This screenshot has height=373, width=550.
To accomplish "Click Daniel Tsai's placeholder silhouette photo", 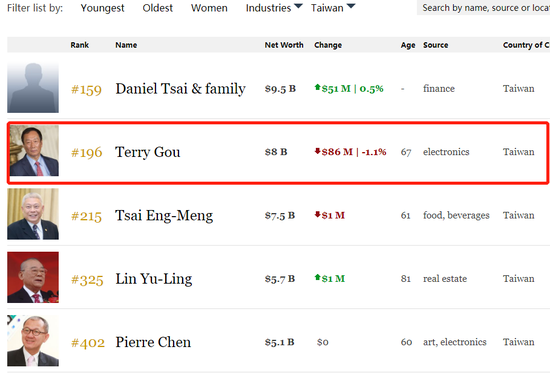I will click(33, 87).
